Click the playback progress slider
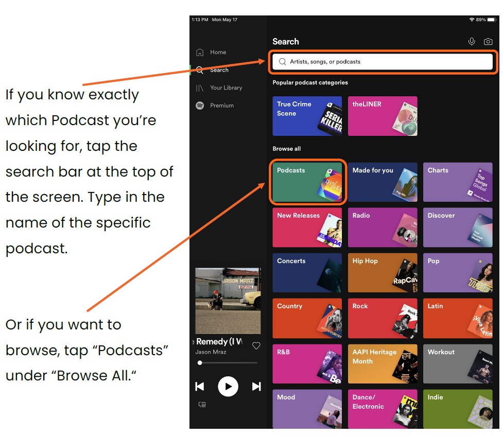 coord(228,363)
